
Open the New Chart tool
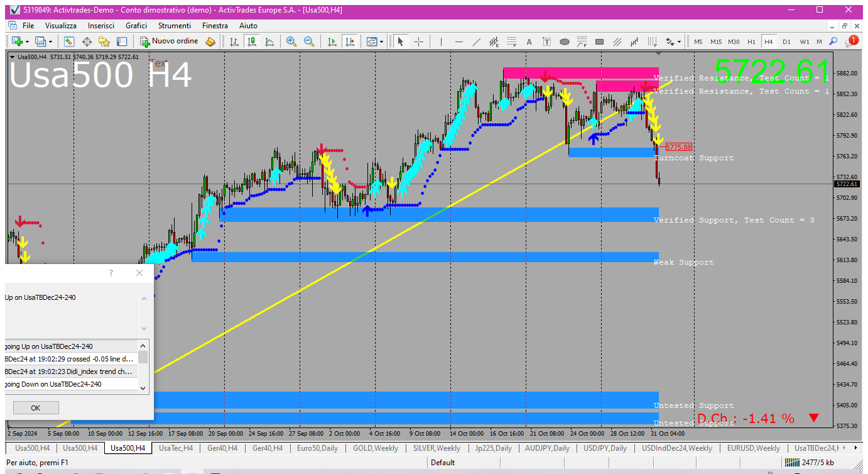click(17, 41)
